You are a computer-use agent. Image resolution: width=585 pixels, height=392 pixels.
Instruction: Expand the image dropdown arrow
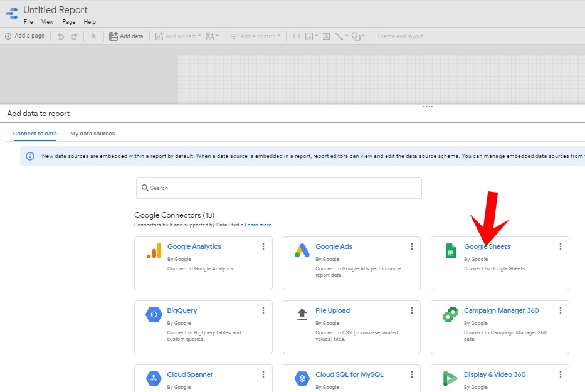(x=317, y=36)
